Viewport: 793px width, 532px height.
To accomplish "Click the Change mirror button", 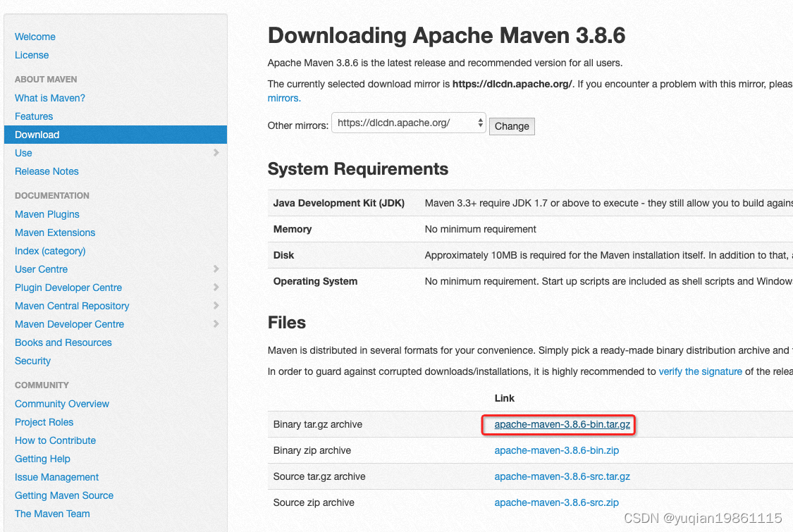I will [x=512, y=126].
